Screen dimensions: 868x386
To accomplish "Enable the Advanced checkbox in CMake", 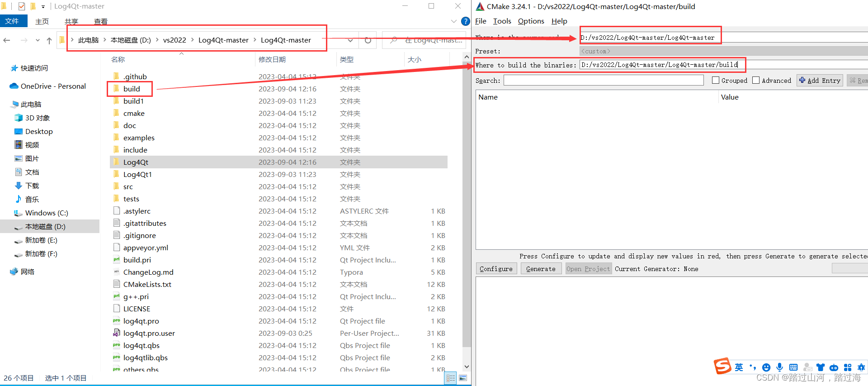I will tap(756, 80).
